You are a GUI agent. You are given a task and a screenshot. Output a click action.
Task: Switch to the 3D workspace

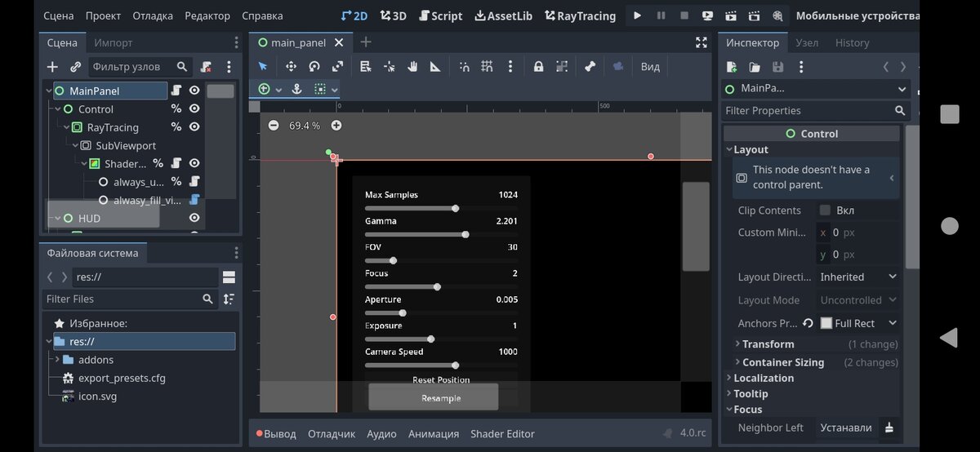(394, 16)
